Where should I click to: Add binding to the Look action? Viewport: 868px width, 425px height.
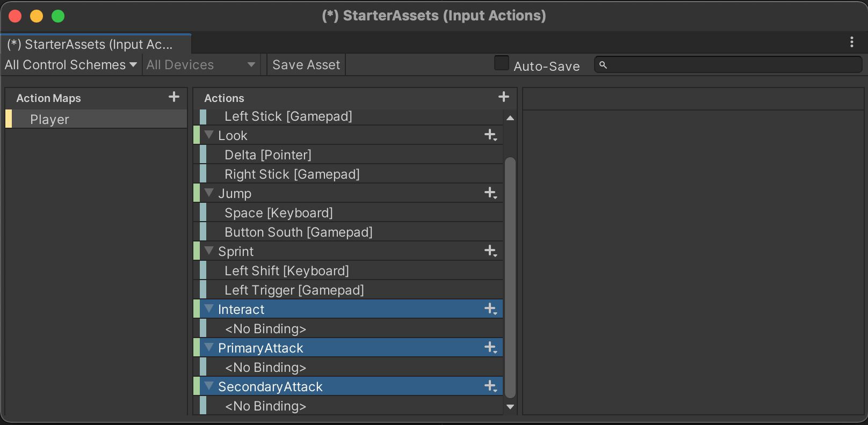tap(490, 135)
